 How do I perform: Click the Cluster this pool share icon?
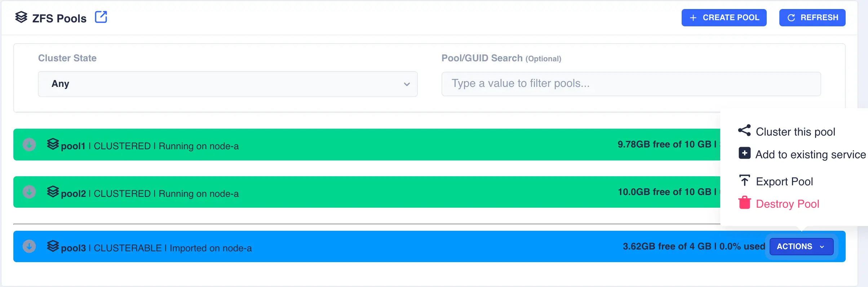pyautogui.click(x=744, y=131)
